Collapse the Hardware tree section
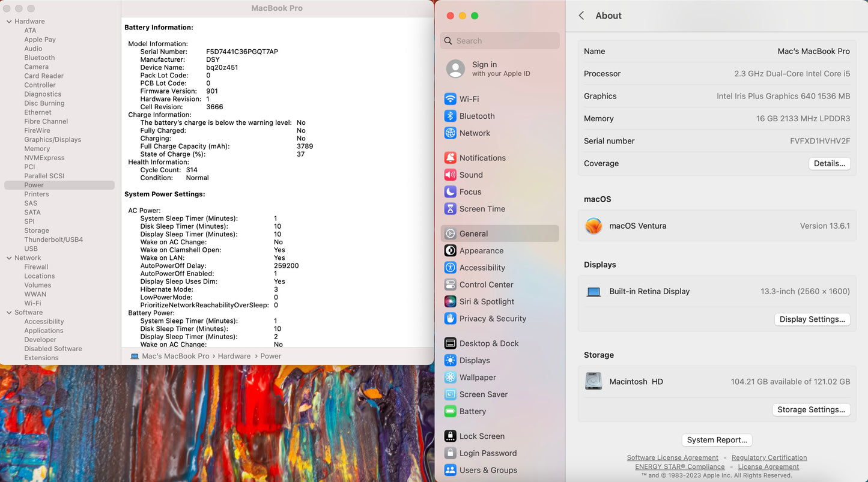 pos(9,22)
